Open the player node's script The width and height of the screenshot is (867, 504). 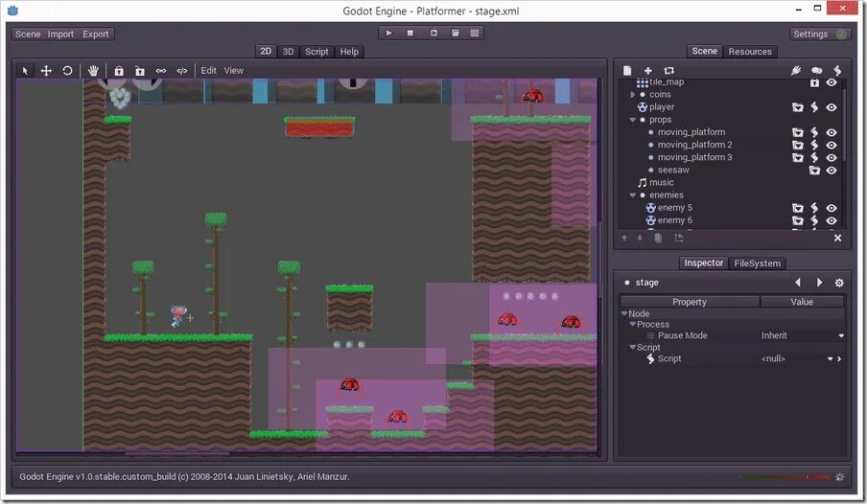point(814,107)
